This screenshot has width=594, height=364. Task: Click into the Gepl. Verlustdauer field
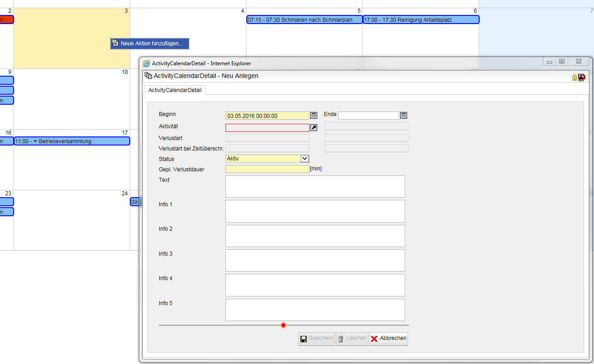267,169
